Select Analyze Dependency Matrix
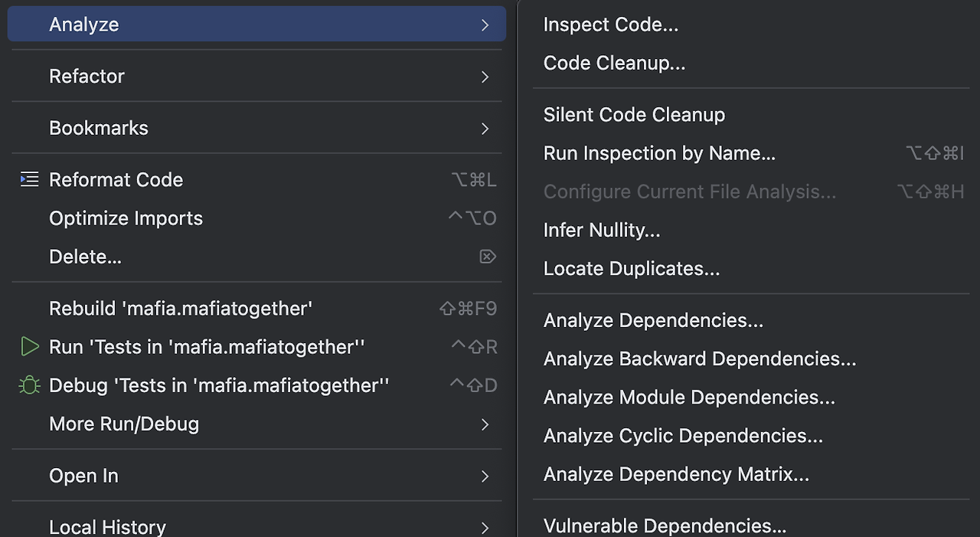This screenshot has width=980, height=537. tap(676, 474)
